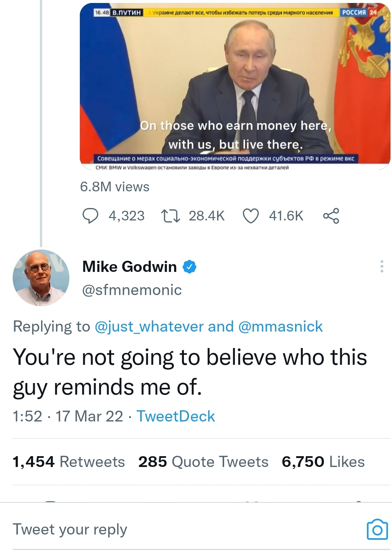This screenshot has width=392, height=555.
Task: Open the camera icon in reply box
Action: point(377,529)
